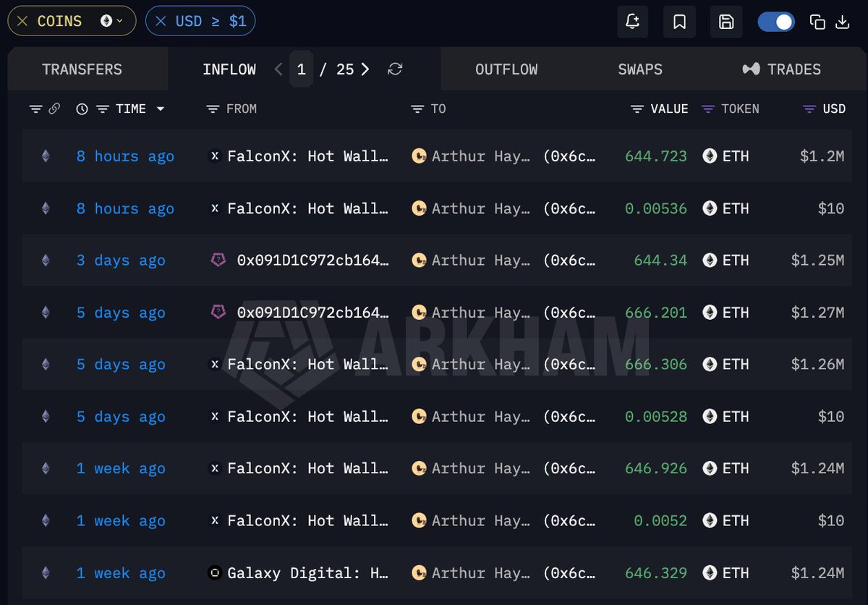Click the unknown-entity icon in 666.201 row
The width and height of the screenshot is (868, 605).
point(217,313)
